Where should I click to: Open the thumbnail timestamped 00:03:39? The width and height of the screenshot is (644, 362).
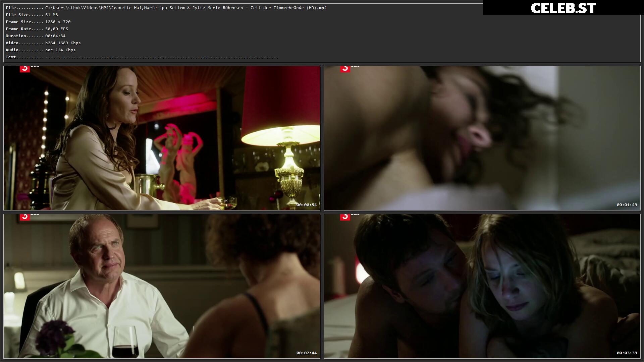click(x=482, y=286)
